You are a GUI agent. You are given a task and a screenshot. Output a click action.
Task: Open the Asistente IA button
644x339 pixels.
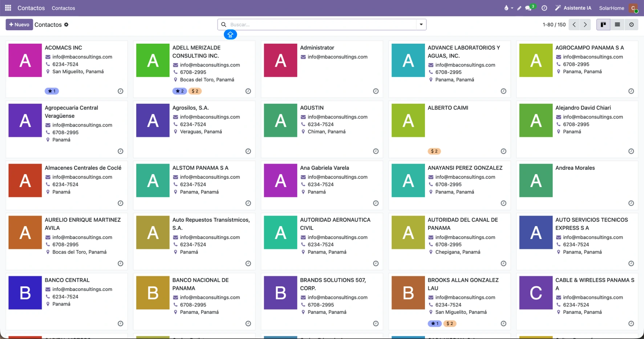click(573, 8)
